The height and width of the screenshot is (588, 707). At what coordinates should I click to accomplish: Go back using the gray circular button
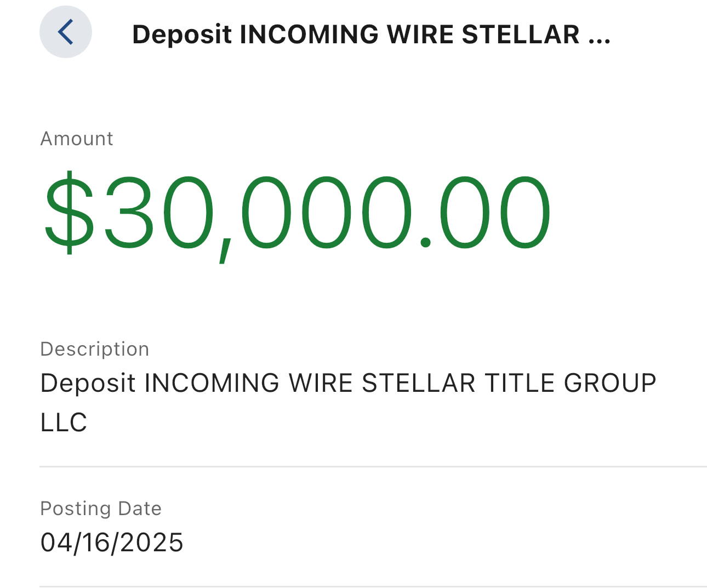tap(66, 32)
